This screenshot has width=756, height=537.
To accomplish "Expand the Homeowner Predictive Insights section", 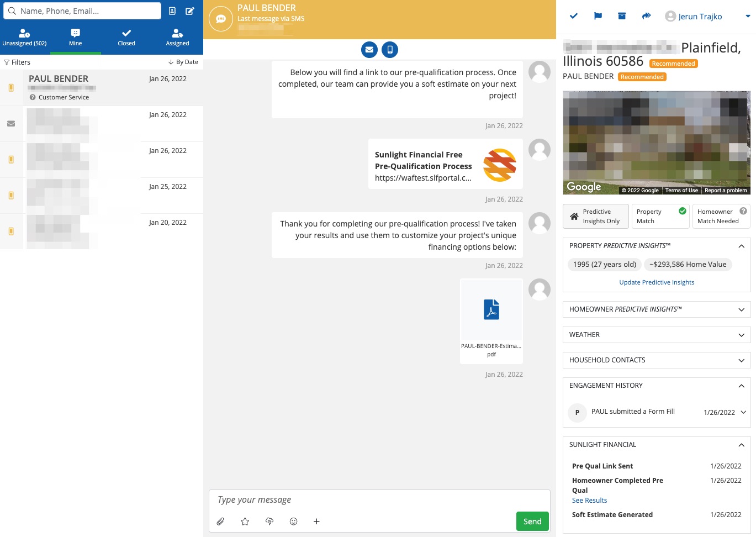I will [x=657, y=309].
